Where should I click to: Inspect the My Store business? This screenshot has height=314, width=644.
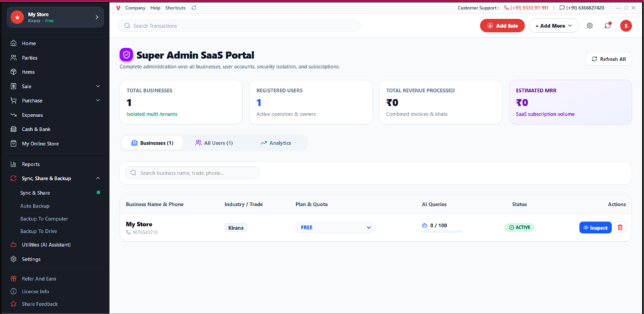pos(596,227)
